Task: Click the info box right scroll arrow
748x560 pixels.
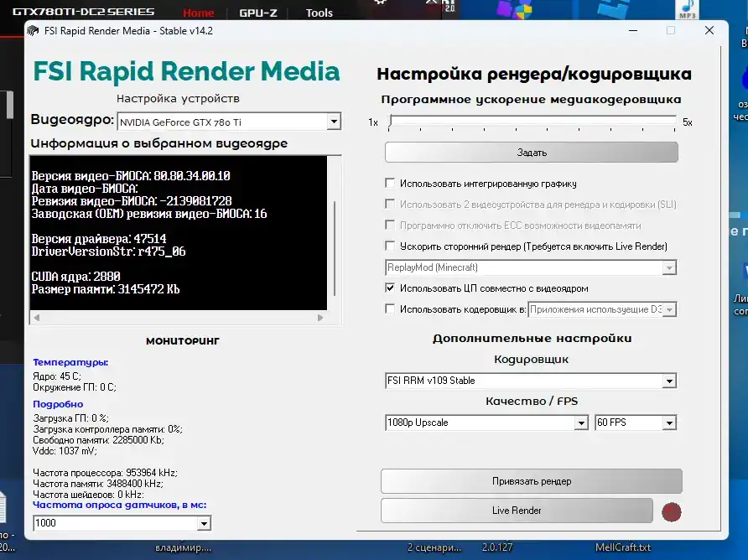Action: pos(320,318)
